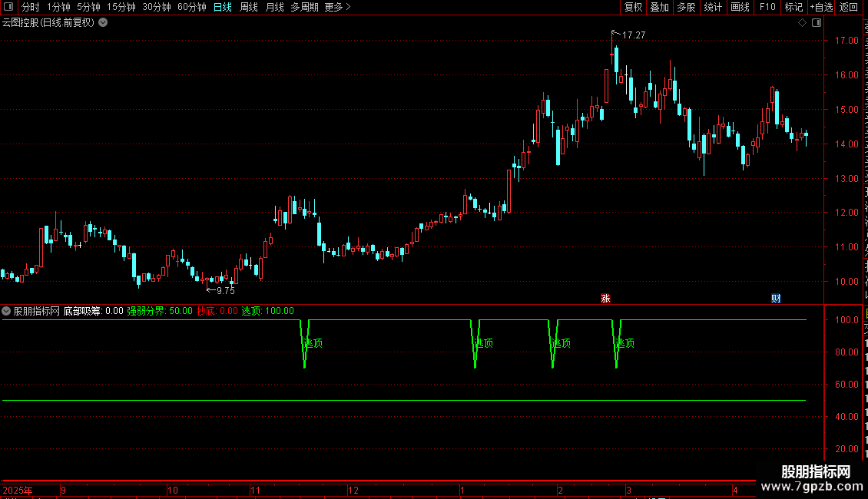Click month 12 on the time axis

[x=353, y=490]
